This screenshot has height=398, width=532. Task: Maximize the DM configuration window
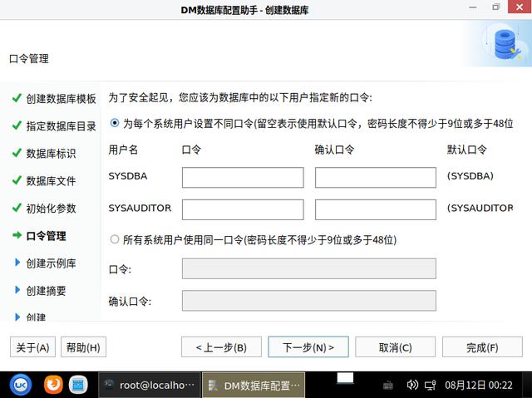pos(495,7)
